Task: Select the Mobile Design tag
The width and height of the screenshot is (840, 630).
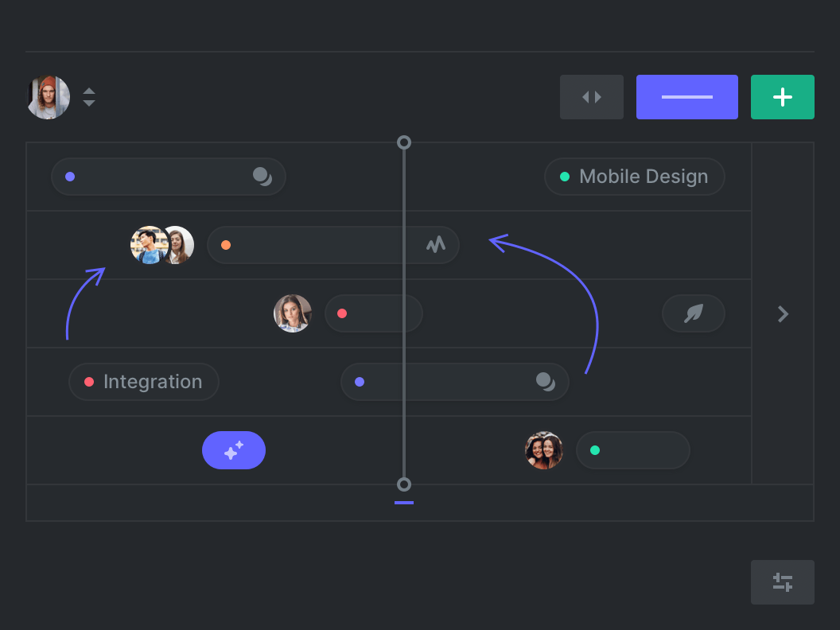Action: click(x=634, y=176)
